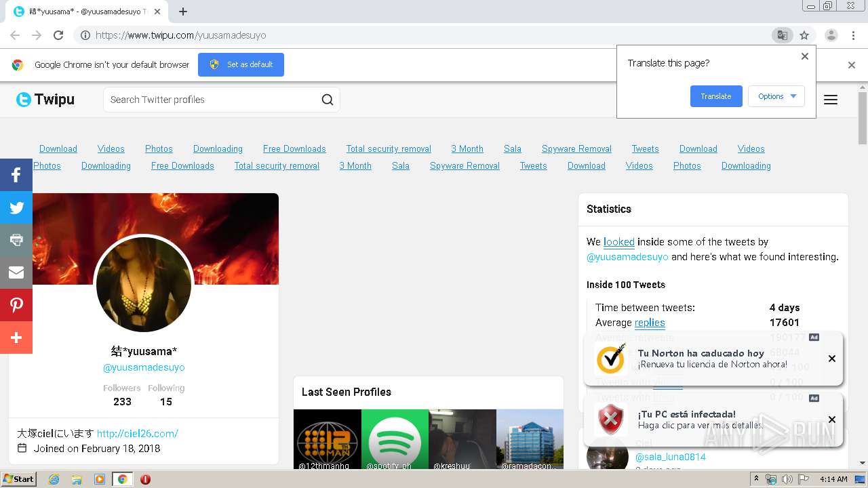Open Internet Explorer from taskbar
Image resolution: width=868 pixels, height=488 pixels.
pos(54,479)
